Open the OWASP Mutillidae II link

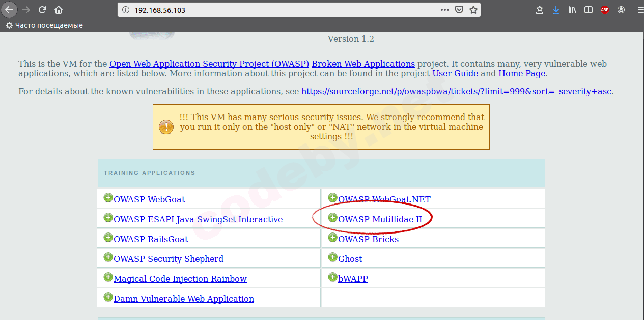tap(380, 219)
